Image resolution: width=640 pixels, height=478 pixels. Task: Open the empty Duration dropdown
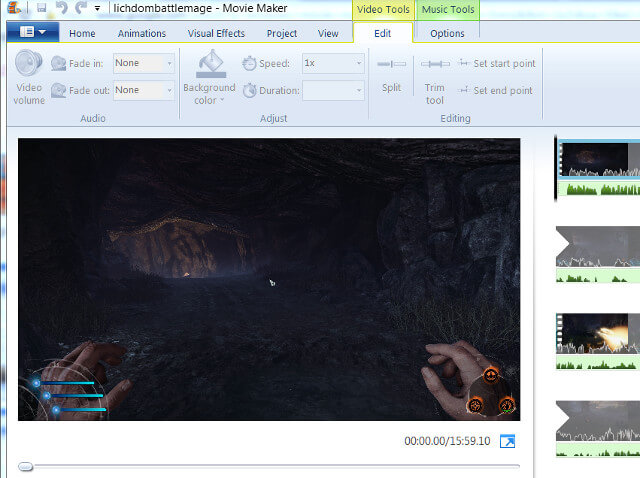pyautogui.click(x=333, y=90)
